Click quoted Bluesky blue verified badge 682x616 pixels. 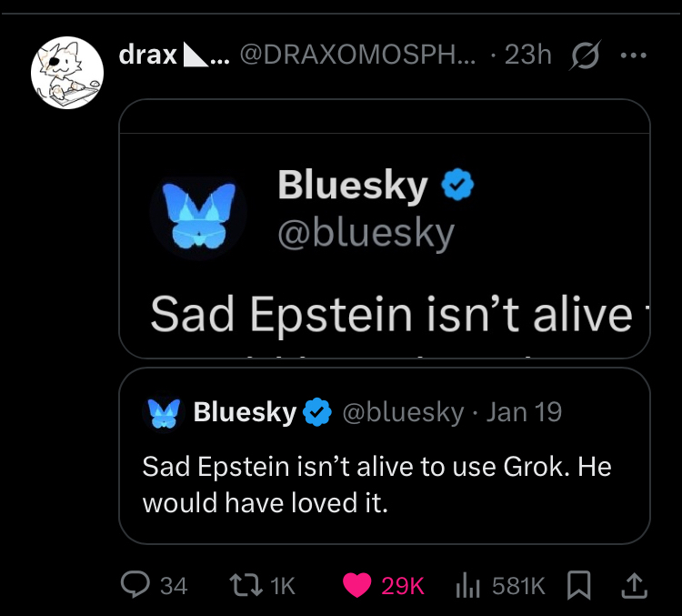[x=316, y=412]
